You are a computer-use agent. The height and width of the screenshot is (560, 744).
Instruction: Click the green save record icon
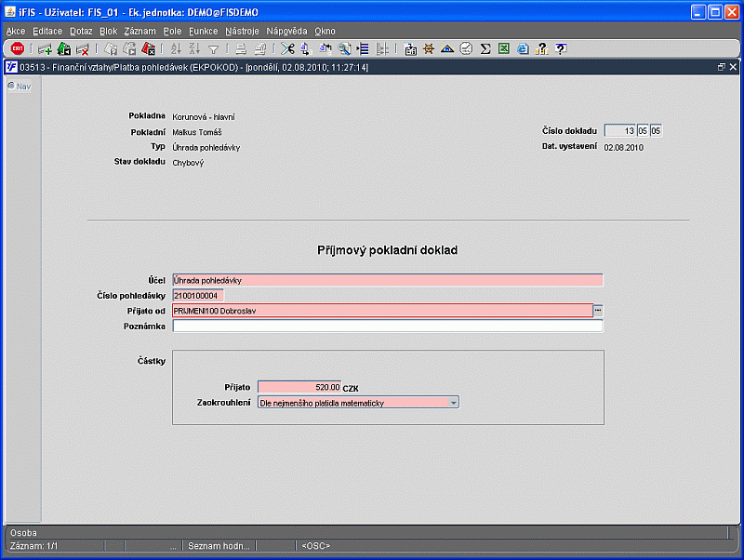point(64,49)
